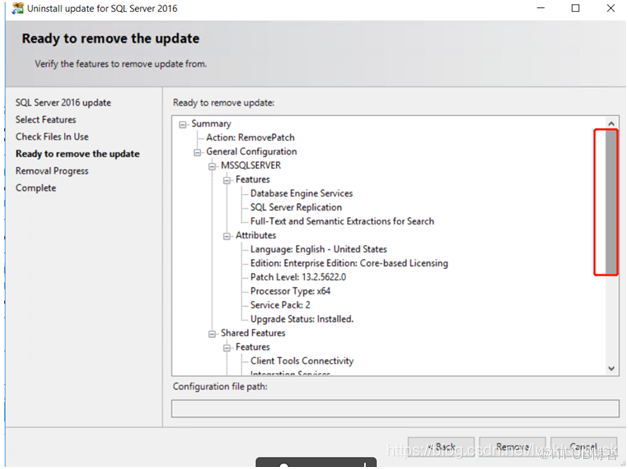Select Patch Level: 13.2.5622.0 row
The image size is (628, 469).
pyautogui.click(x=298, y=277)
